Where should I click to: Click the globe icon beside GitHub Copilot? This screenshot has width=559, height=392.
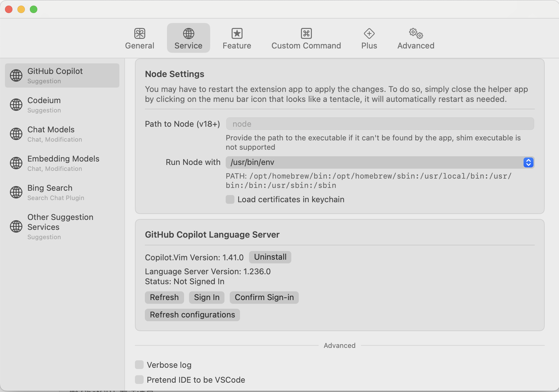click(x=16, y=75)
